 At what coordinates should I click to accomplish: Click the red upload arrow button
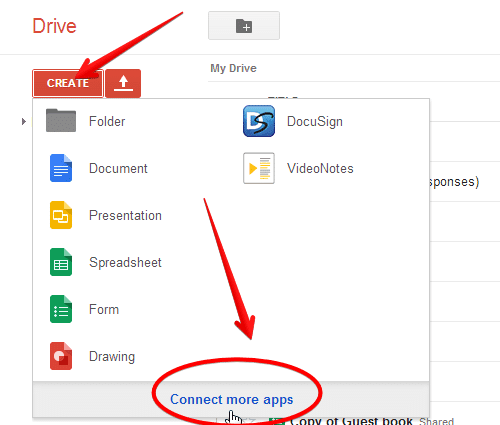point(123,83)
